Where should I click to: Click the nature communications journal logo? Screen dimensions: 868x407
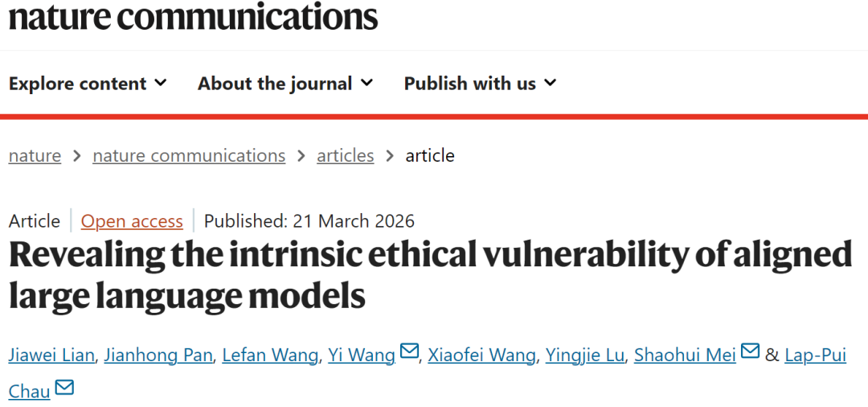(x=193, y=16)
